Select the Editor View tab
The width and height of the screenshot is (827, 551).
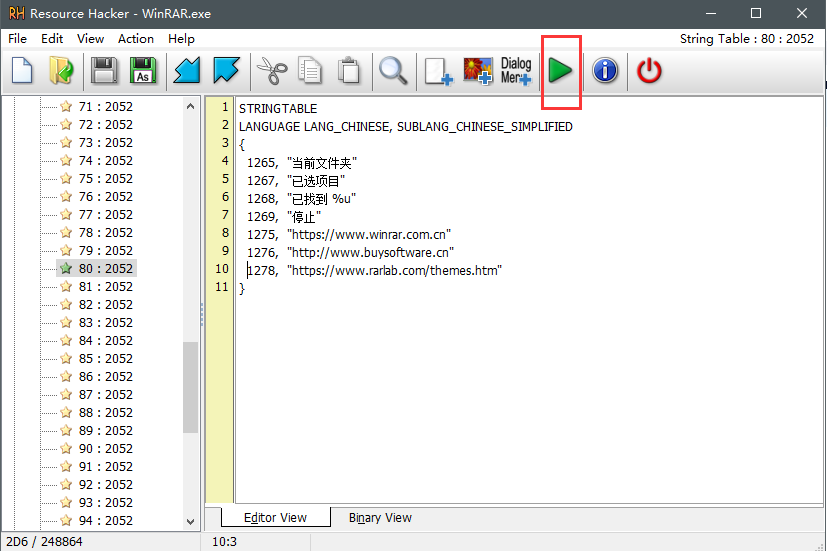tap(276, 518)
